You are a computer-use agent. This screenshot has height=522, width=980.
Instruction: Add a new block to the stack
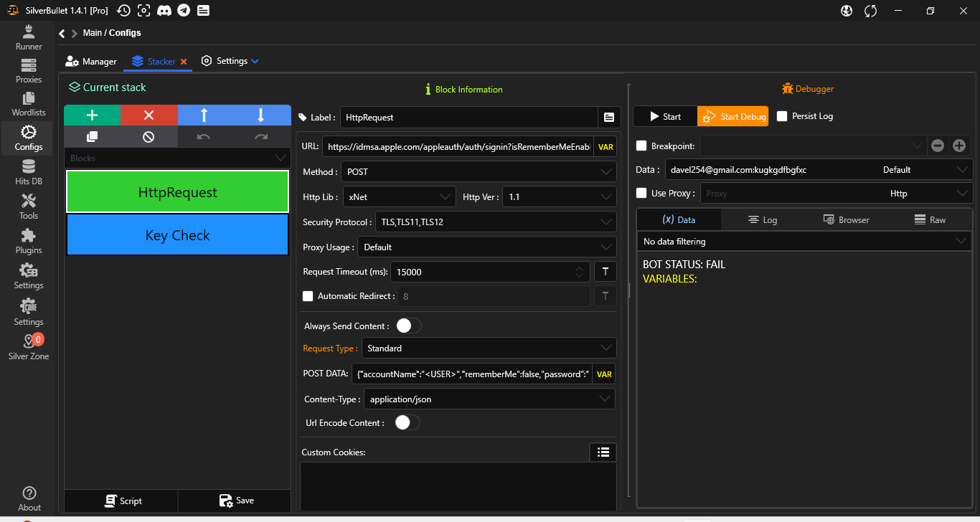click(92, 115)
